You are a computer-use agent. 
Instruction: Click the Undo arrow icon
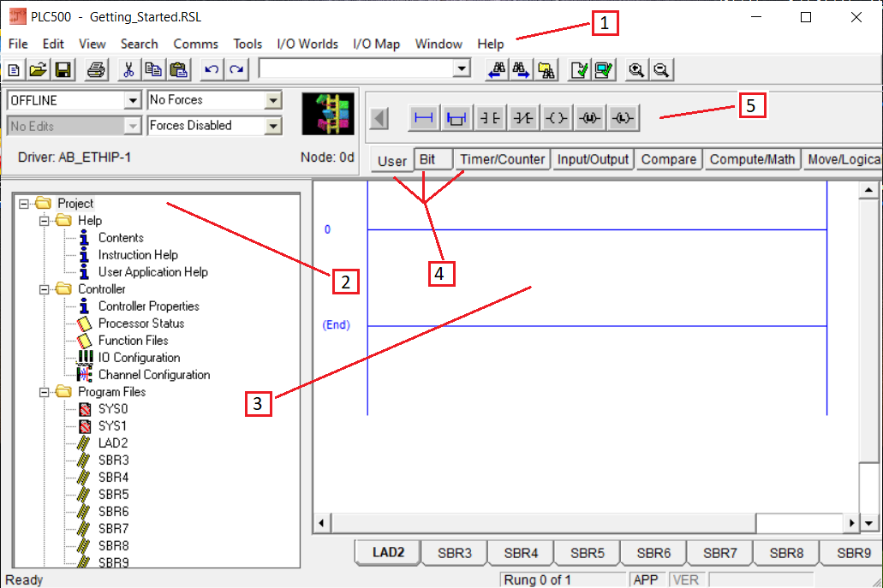[212, 70]
